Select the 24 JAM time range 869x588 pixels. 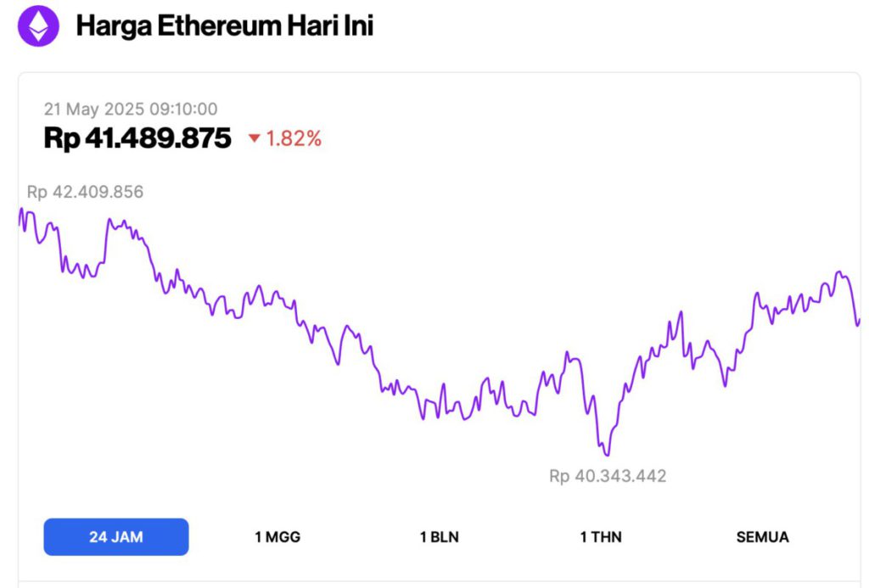point(116,537)
